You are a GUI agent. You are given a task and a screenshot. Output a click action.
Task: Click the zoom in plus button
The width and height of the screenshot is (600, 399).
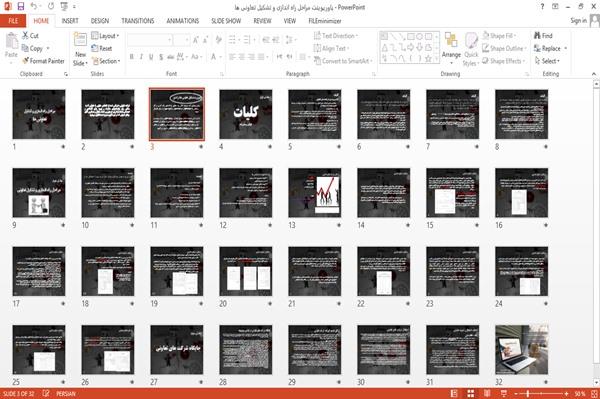click(566, 394)
